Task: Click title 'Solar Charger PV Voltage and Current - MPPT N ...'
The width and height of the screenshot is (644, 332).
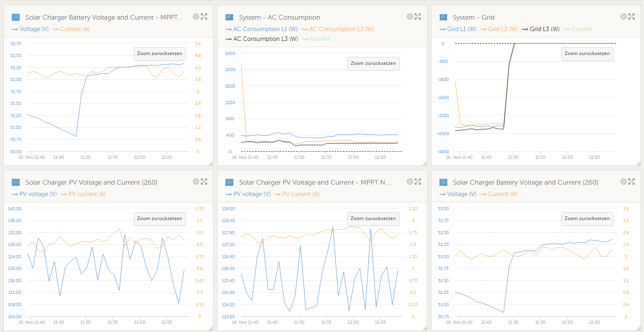Action: point(315,182)
